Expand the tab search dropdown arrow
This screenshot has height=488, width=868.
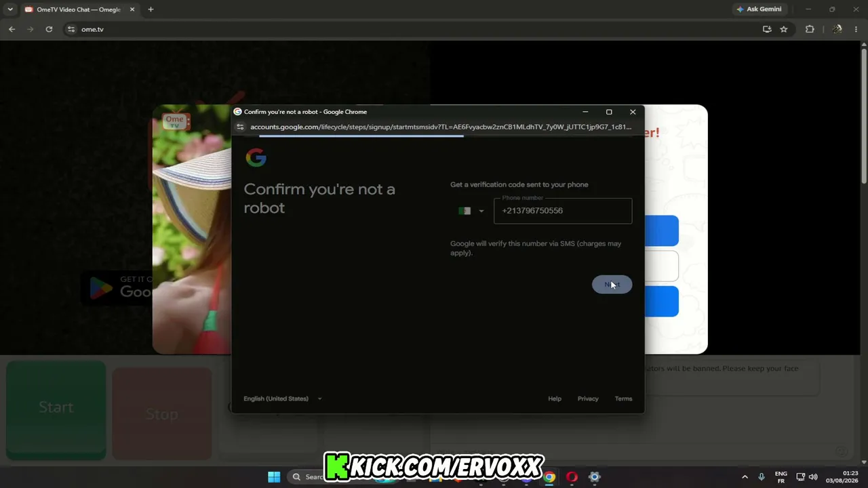[10, 9]
